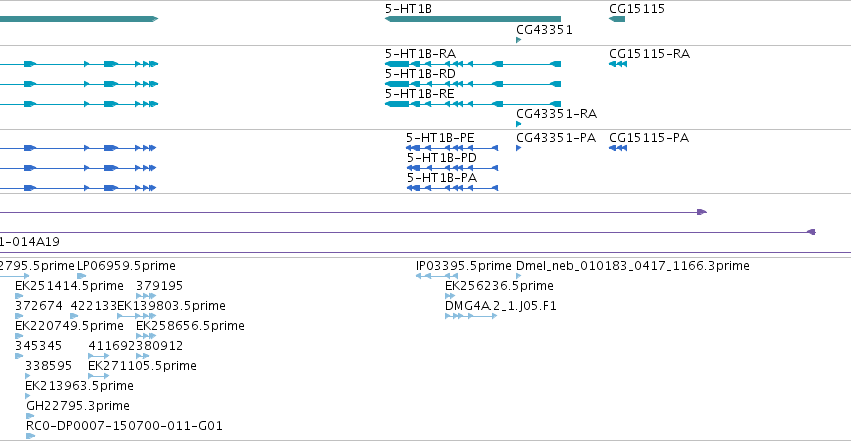Select transcript 5-HT1B-RE
This screenshot has width=851, height=441.
473,104
